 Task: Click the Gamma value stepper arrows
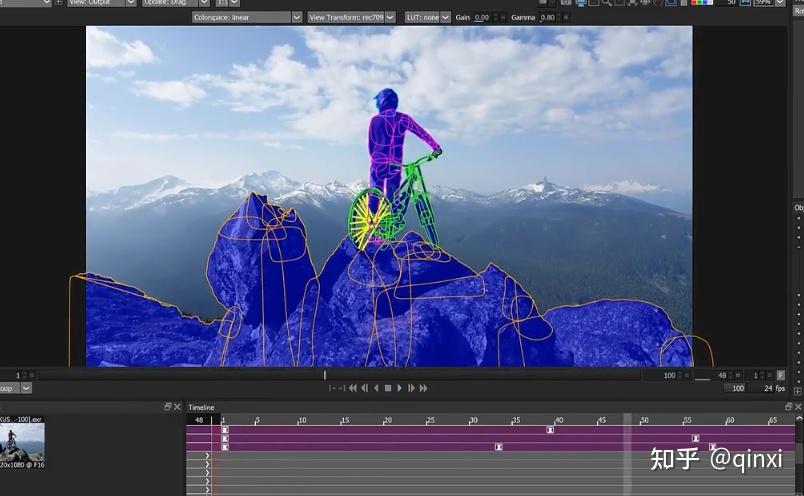point(560,17)
